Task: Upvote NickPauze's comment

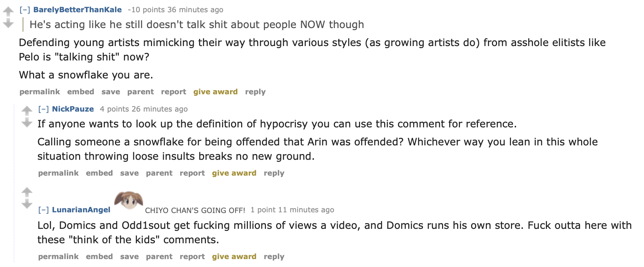Action: point(27,110)
